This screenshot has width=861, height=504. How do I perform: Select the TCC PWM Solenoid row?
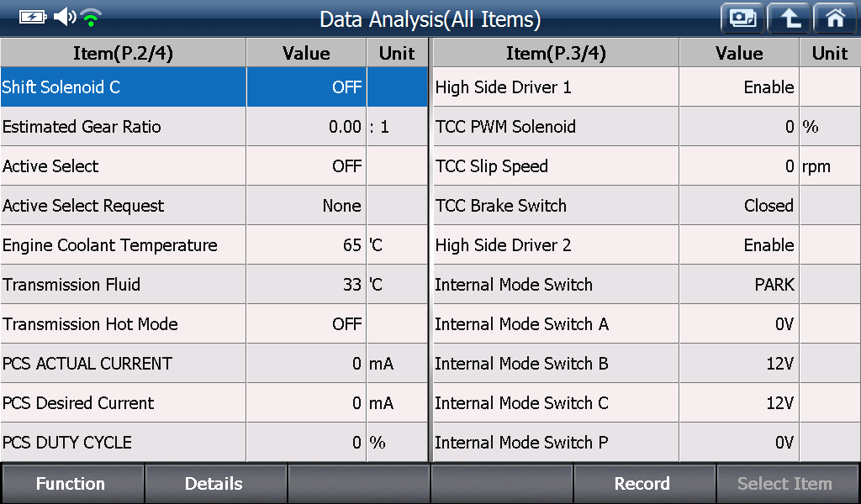click(x=647, y=127)
